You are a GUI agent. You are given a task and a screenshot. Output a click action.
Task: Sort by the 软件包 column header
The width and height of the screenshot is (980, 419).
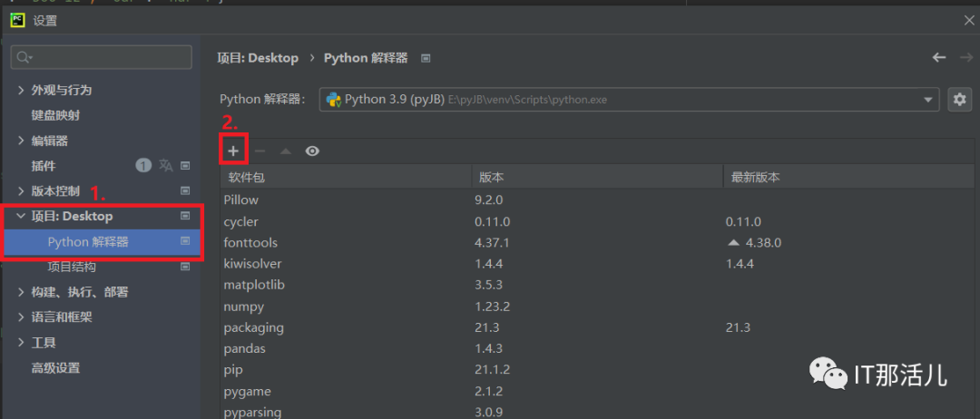pyautogui.click(x=345, y=178)
